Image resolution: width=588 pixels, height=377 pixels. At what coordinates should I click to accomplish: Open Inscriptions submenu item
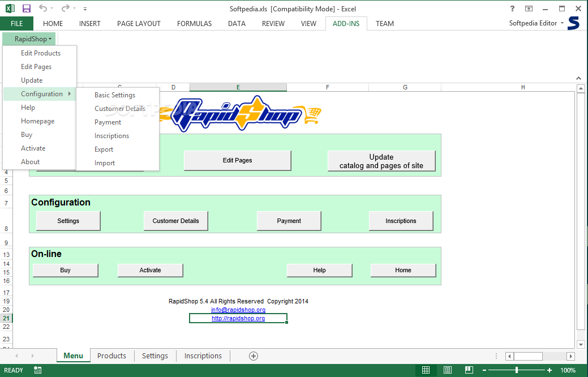118,136
